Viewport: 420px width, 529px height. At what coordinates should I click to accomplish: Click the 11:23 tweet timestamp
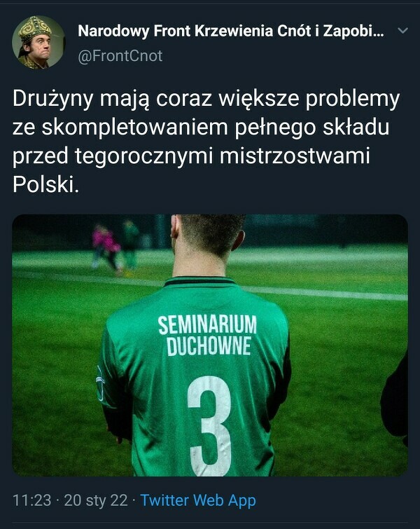(x=31, y=500)
